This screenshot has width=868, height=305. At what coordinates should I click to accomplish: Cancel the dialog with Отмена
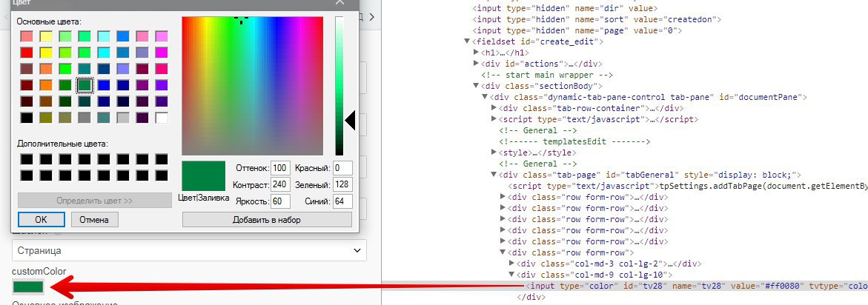[94, 219]
